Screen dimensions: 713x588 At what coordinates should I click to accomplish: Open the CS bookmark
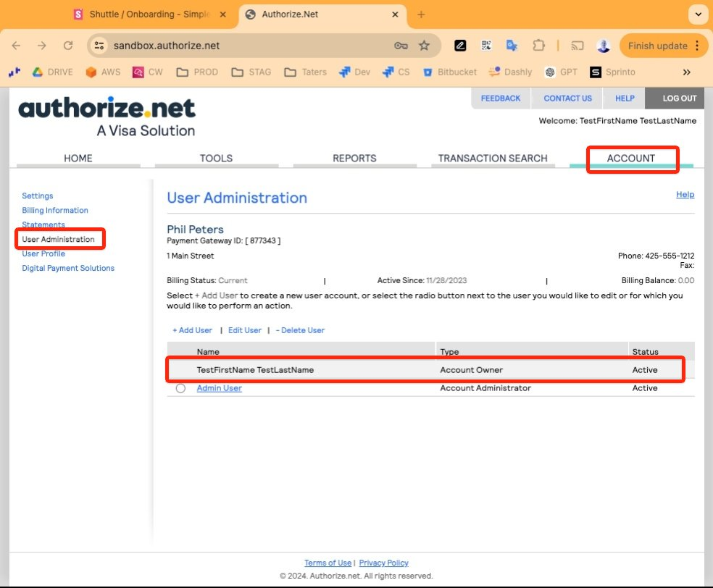(x=396, y=72)
